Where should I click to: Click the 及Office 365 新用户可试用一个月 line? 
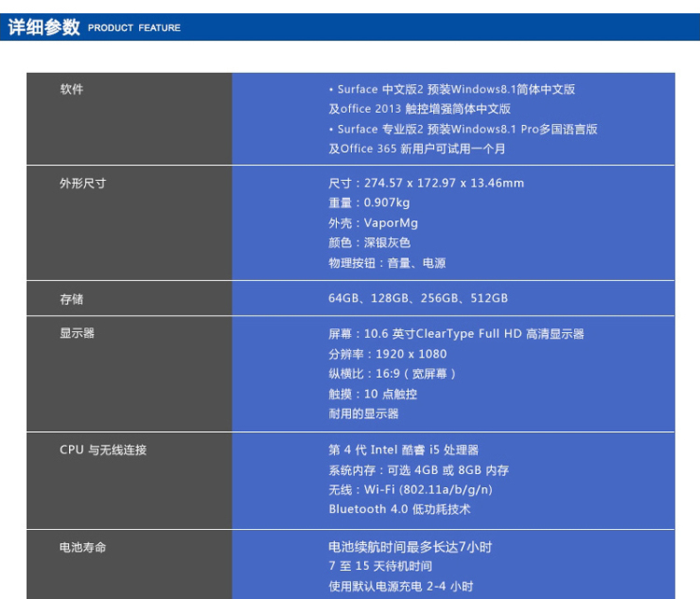pos(417,148)
